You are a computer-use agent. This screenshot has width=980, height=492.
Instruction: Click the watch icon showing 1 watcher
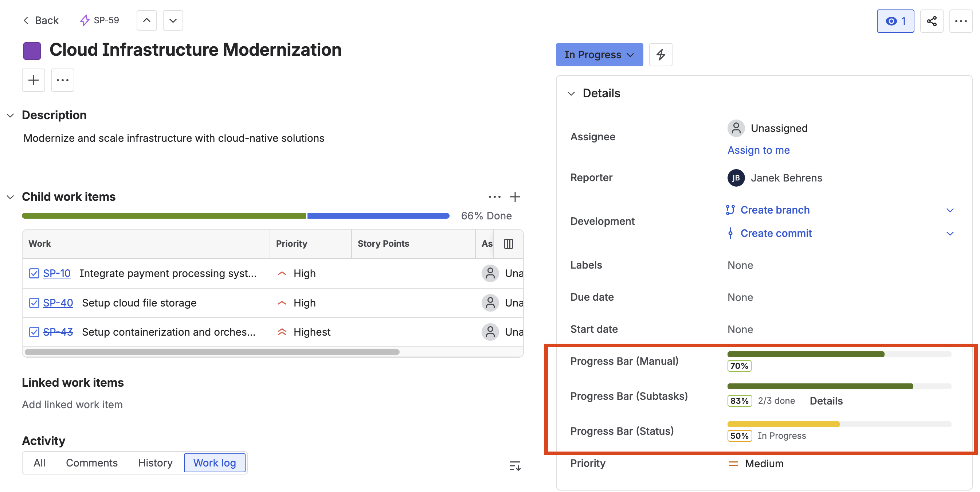click(x=895, y=21)
